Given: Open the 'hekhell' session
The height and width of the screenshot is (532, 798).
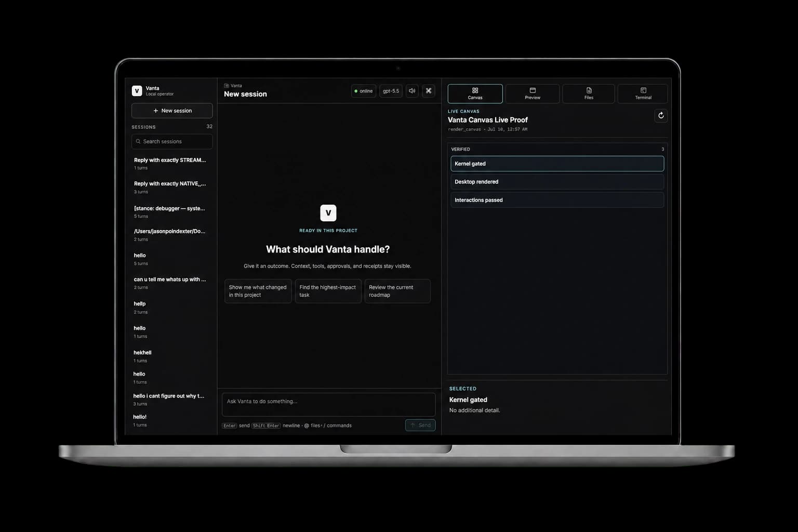Looking at the screenshot, I should (171, 356).
